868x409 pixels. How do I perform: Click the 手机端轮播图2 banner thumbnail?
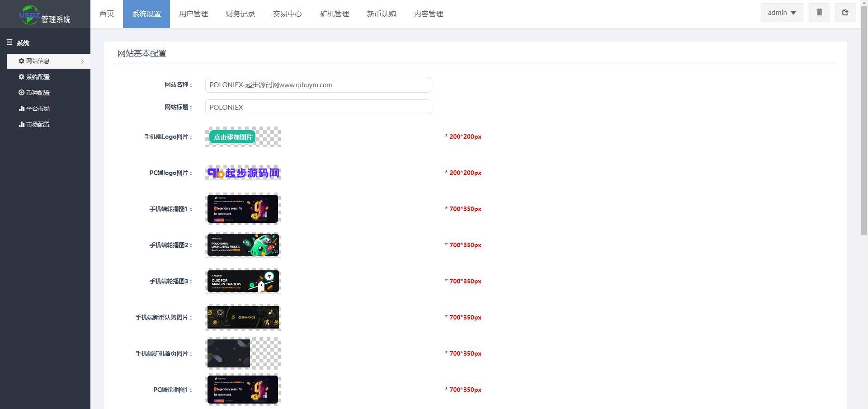[x=243, y=245]
